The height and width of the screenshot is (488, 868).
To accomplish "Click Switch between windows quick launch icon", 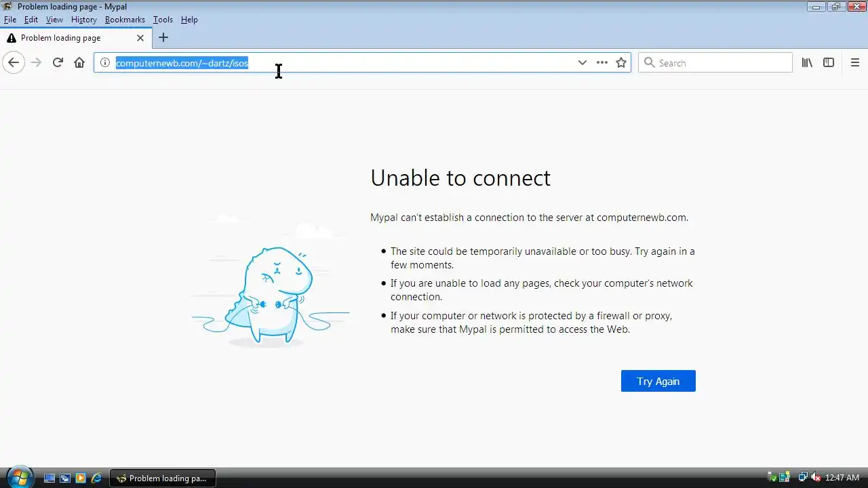I will pyautogui.click(x=65, y=479).
